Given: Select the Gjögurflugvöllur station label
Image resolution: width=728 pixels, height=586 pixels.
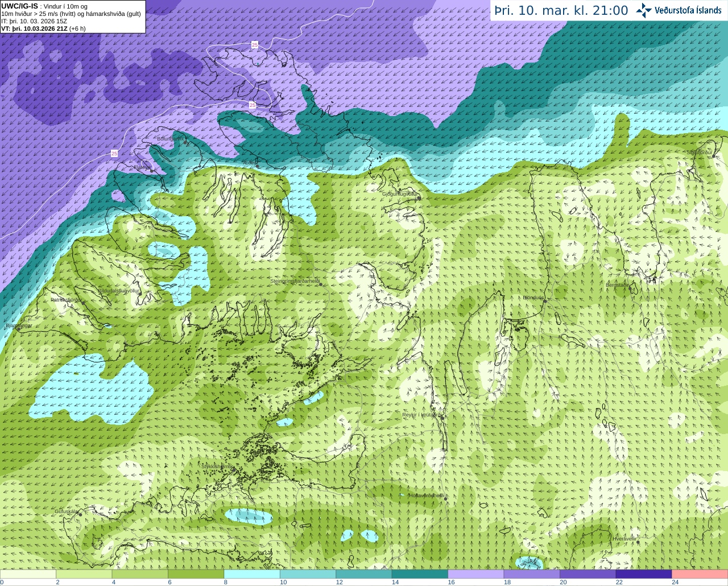Looking at the screenshot, I should click(x=400, y=194).
